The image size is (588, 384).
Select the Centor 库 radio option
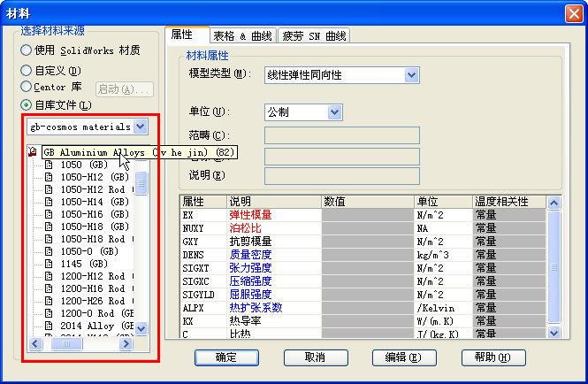(26, 87)
